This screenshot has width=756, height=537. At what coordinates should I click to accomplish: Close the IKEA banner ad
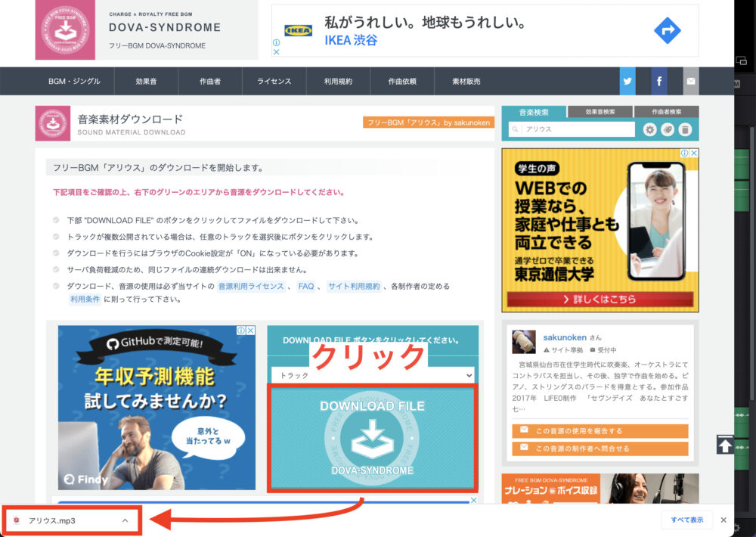click(276, 52)
